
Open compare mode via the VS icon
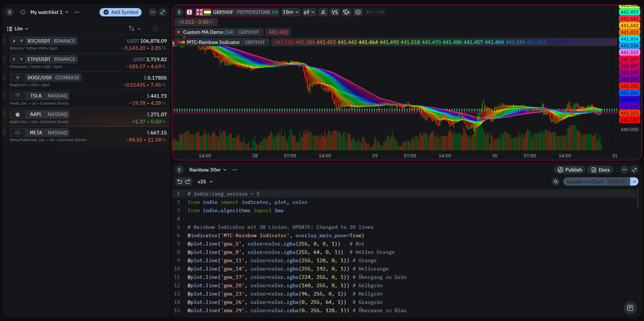334,12
